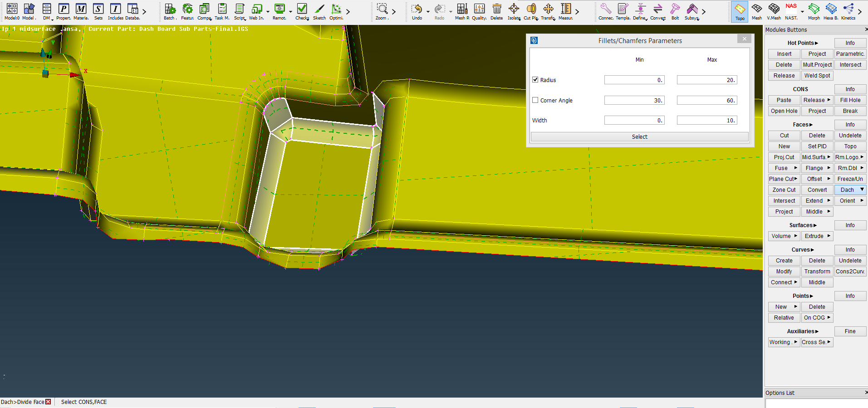Edit the Radius Max value field
The image size is (868, 408).
tap(706, 79)
